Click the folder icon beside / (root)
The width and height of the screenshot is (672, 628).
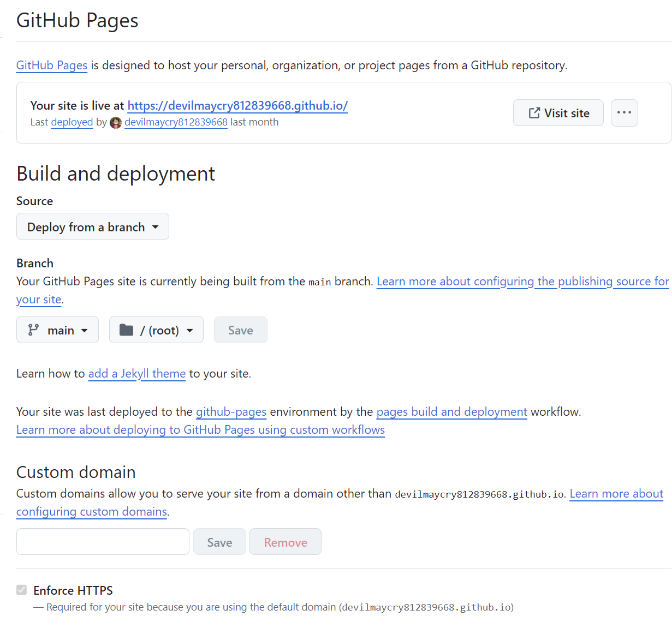click(x=126, y=330)
